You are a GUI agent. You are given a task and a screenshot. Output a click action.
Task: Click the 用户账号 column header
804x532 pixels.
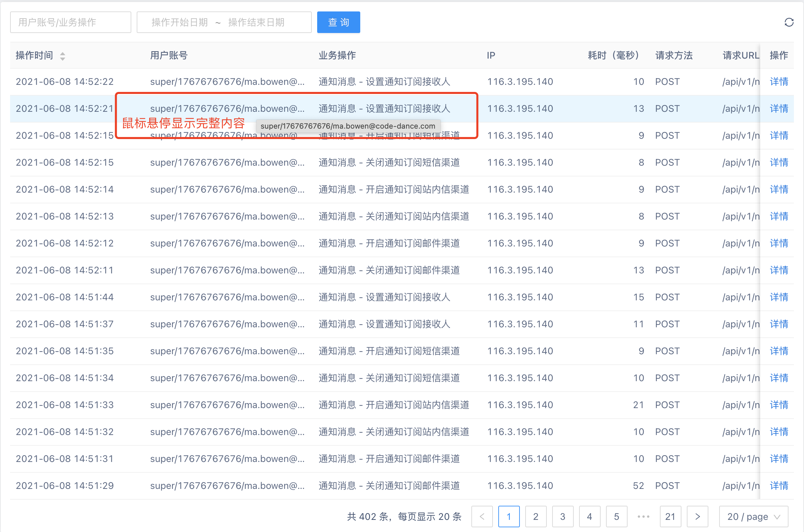169,56
